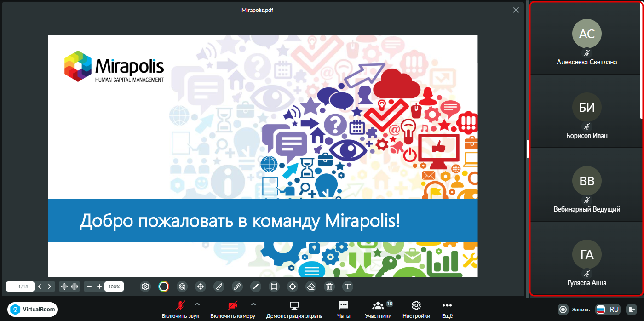This screenshot has height=321, width=644.
Task: Select the straight Line tool
Action: tap(256, 287)
